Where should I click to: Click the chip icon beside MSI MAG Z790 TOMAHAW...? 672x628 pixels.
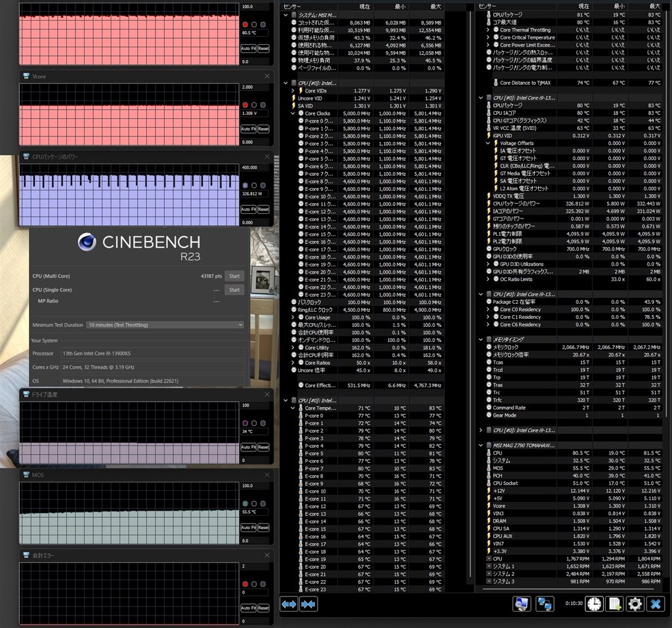489,446
